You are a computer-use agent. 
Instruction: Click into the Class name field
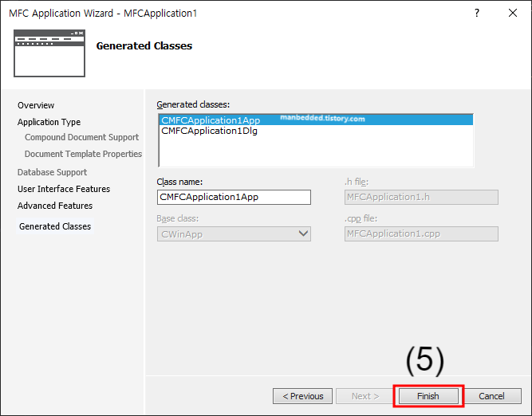pyautogui.click(x=234, y=197)
